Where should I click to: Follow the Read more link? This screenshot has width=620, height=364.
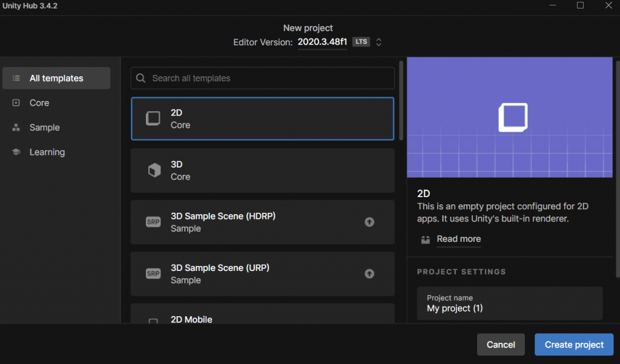point(458,239)
